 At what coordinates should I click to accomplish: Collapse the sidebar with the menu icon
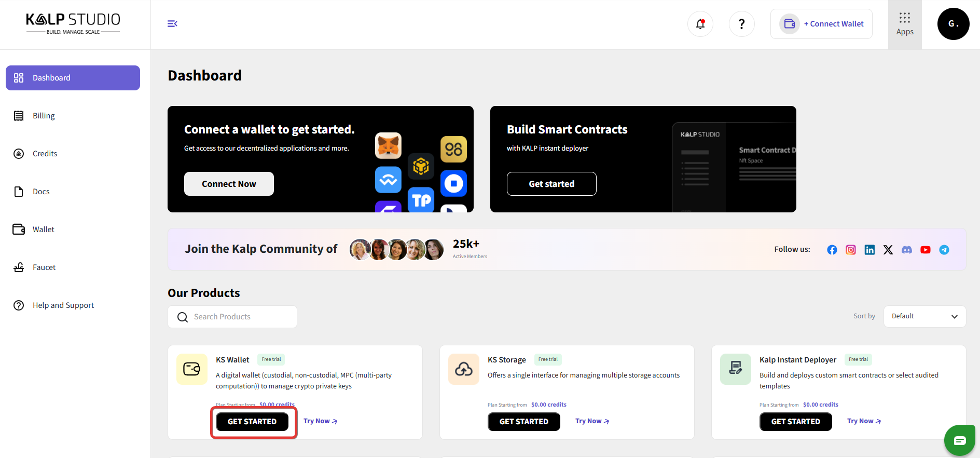[172, 24]
